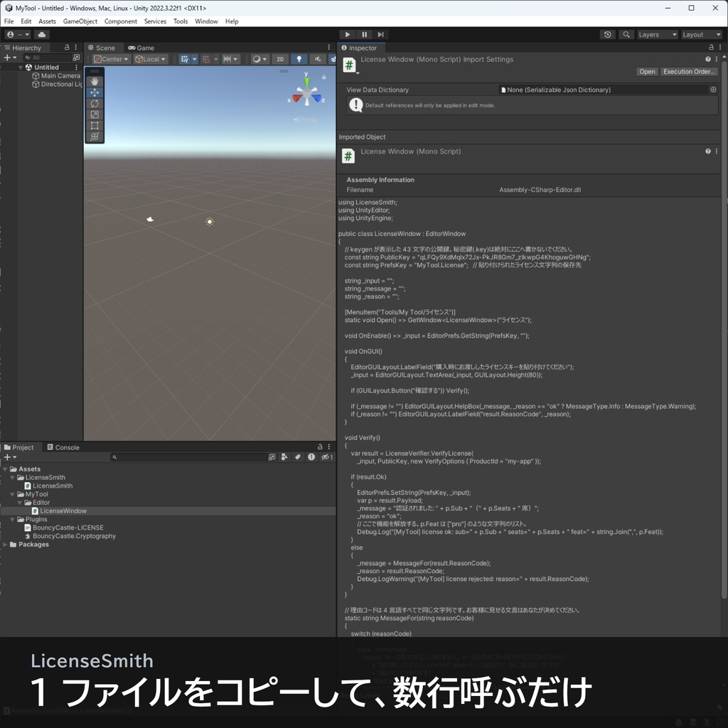728x728 pixels.
Task: Toggle Hierarchy panel lock
Action: tap(67, 48)
